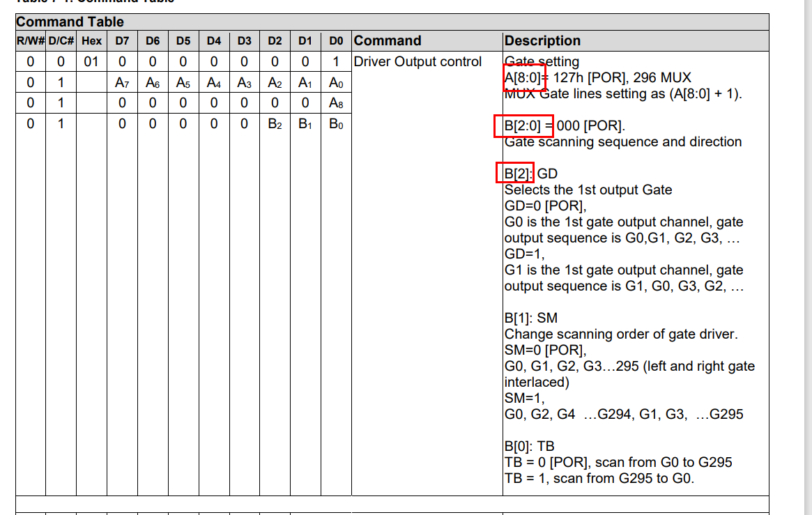Click the "D2" column header
812x515 pixels.
coord(275,41)
